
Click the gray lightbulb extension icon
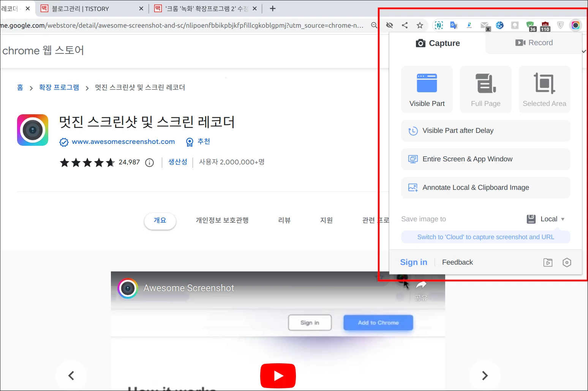pyautogui.click(x=515, y=25)
